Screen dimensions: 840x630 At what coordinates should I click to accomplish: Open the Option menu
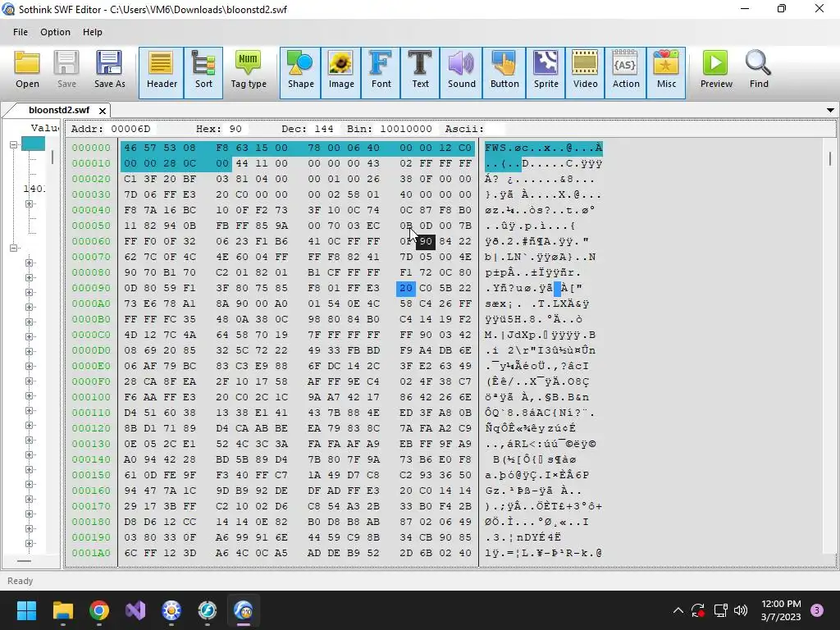coord(55,32)
